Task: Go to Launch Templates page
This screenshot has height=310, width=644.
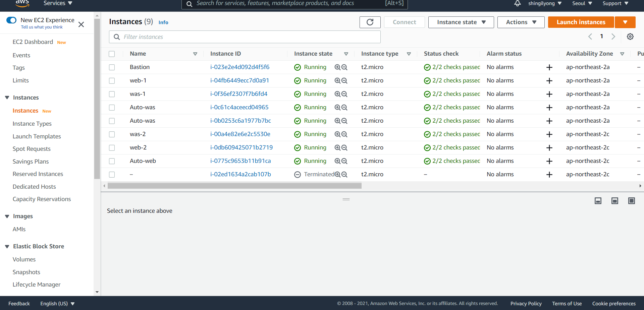Action: pyautogui.click(x=37, y=136)
